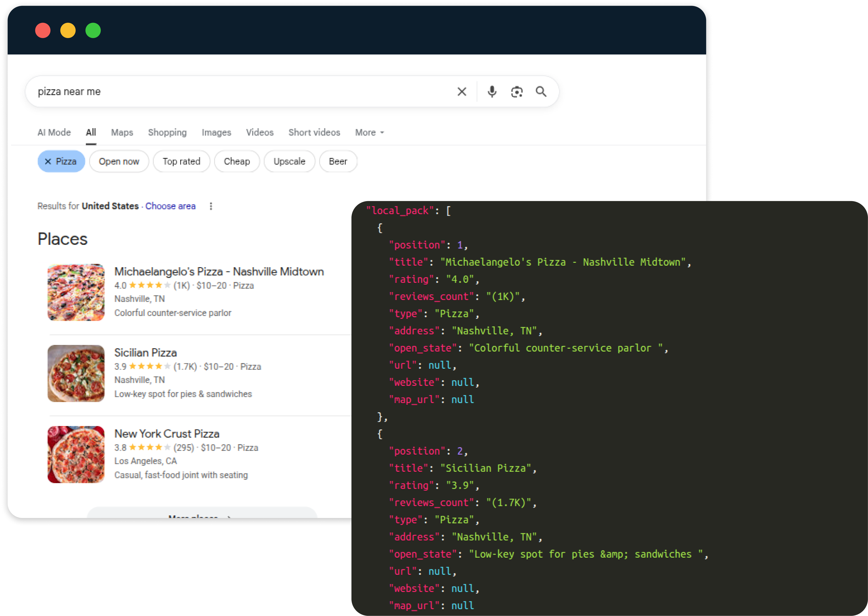
Task: Click inside the pizza near me search field
Action: pyautogui.click(x=190, y=91)
